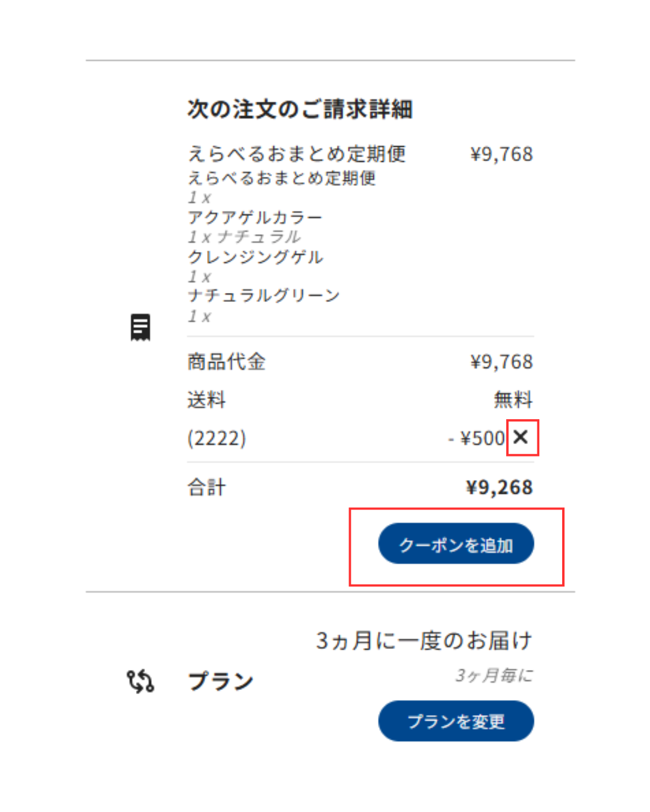Click the 合計 total label
The width and height of the screenshot is (650, 812).
point(206,488)
